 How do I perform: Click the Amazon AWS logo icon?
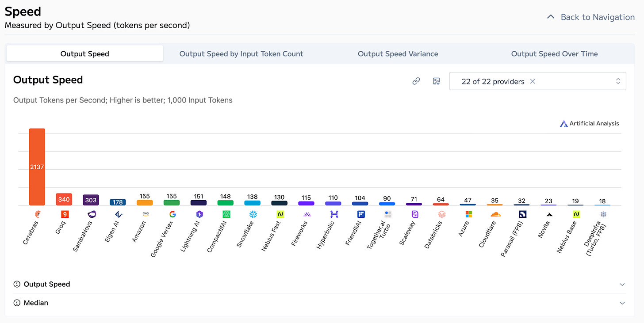tap(145, 214)
